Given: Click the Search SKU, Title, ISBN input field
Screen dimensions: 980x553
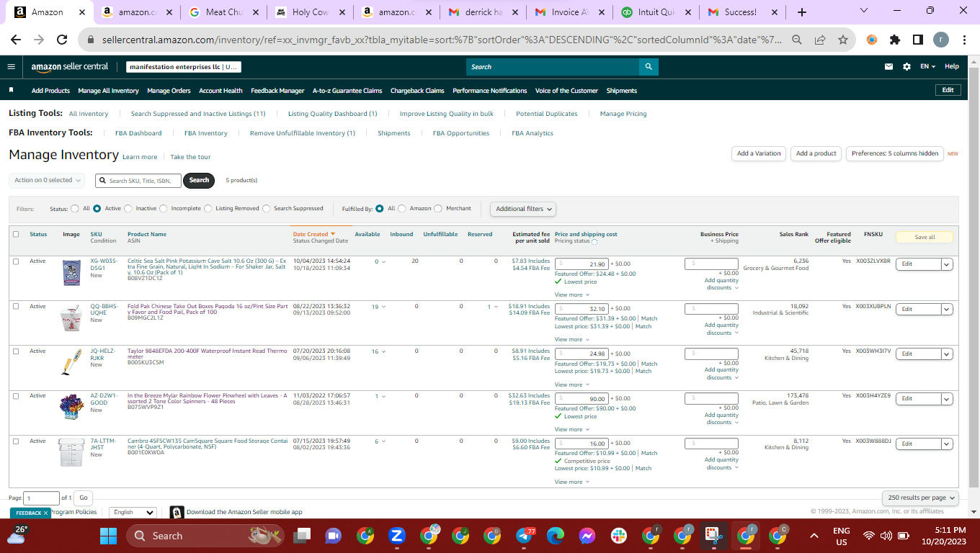Looking at the screenshot, I should point(138,181).
